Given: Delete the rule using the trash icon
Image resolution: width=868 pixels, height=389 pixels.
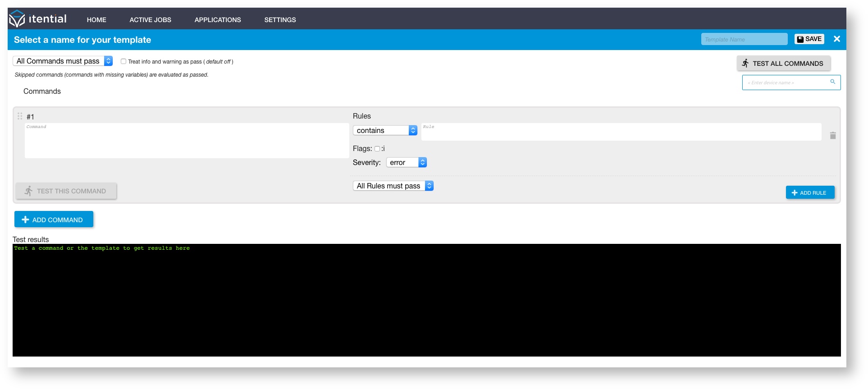Looking at the screenshot, I should point(833,135).
